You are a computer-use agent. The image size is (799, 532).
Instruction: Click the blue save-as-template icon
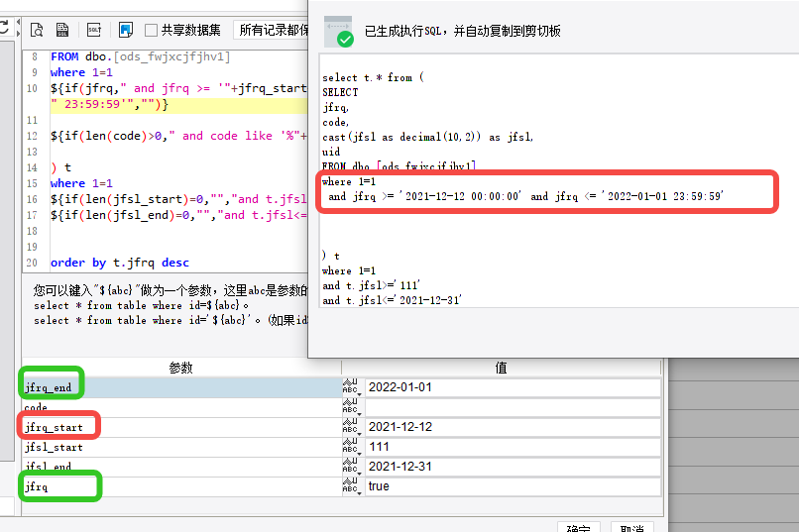pos(125,30)
